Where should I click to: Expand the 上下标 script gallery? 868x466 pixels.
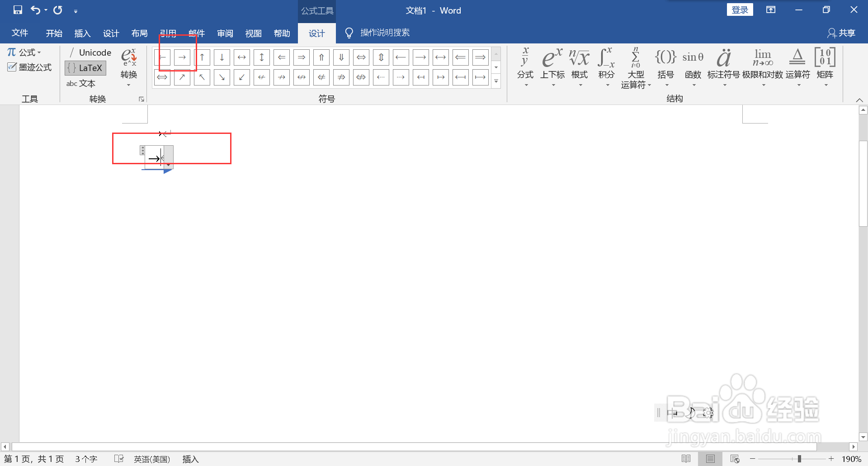point(552,67)
